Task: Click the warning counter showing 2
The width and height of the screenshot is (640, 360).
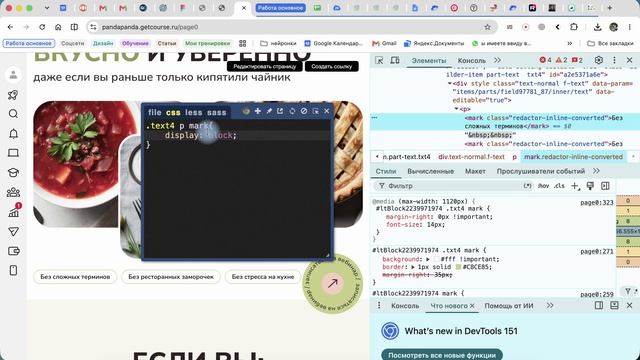Action: (x=562, y=60)
